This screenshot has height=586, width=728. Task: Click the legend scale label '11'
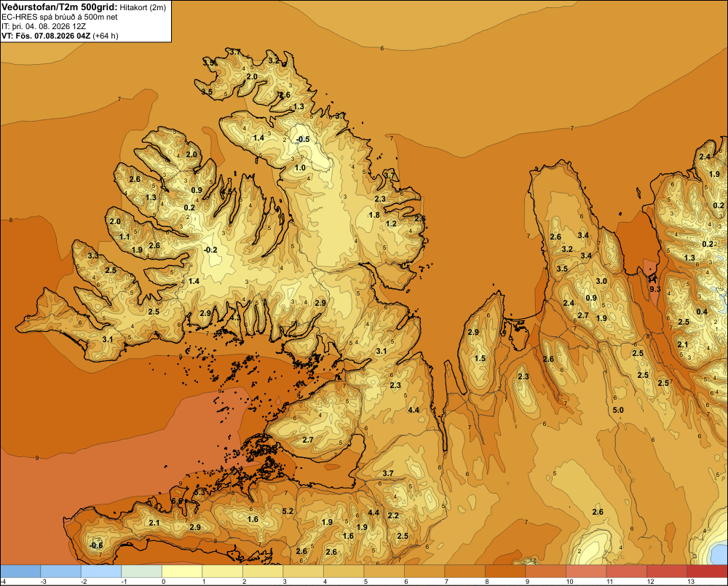click(x=609, y=582)
